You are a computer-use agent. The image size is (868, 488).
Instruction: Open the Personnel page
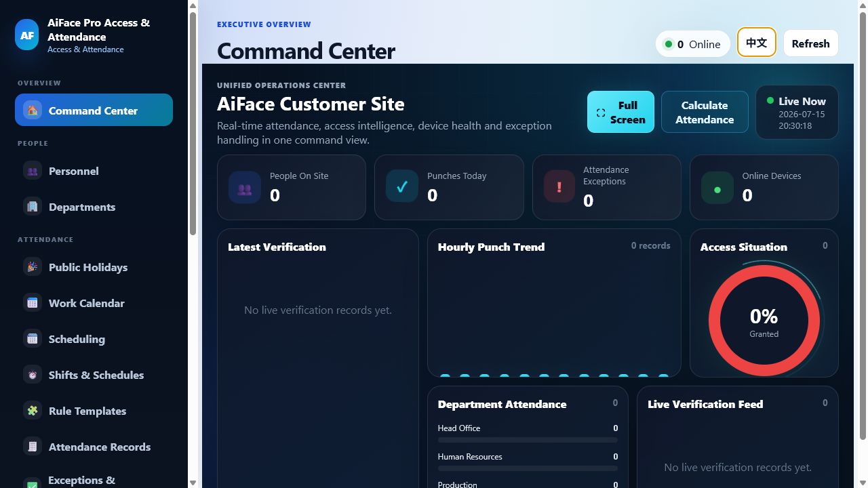click(x=94, y=171)
